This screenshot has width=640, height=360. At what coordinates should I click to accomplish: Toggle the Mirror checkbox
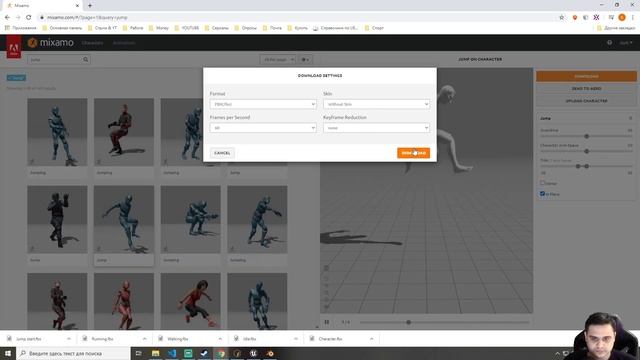tap(542, 183)
